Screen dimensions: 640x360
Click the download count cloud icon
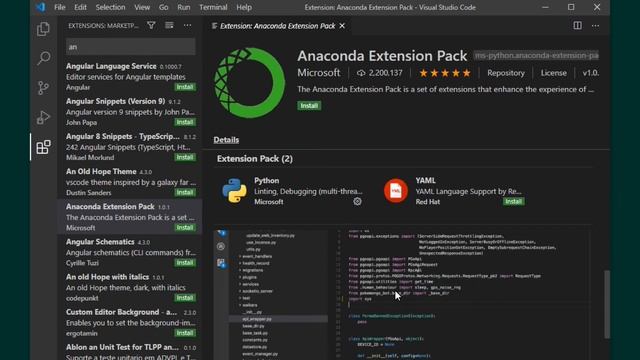[361, 73]
